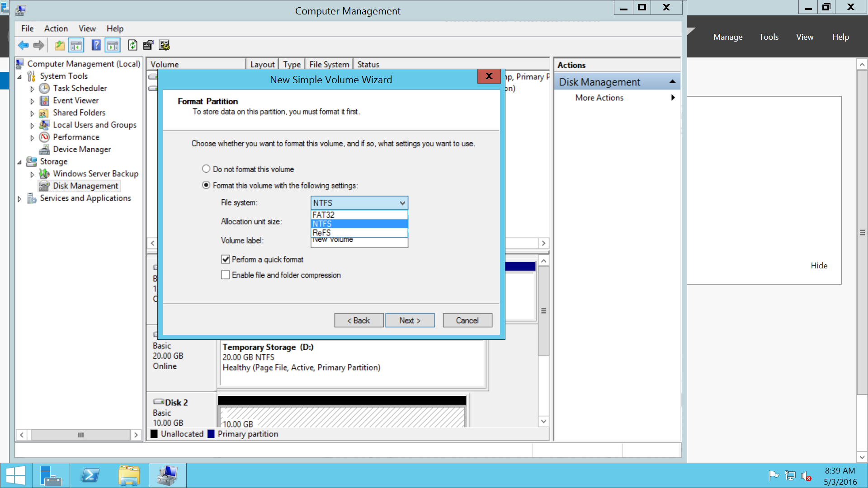Click the Computer Management (Local) root node
Viewport: 868px width, 488px height.
click(84, 64)
